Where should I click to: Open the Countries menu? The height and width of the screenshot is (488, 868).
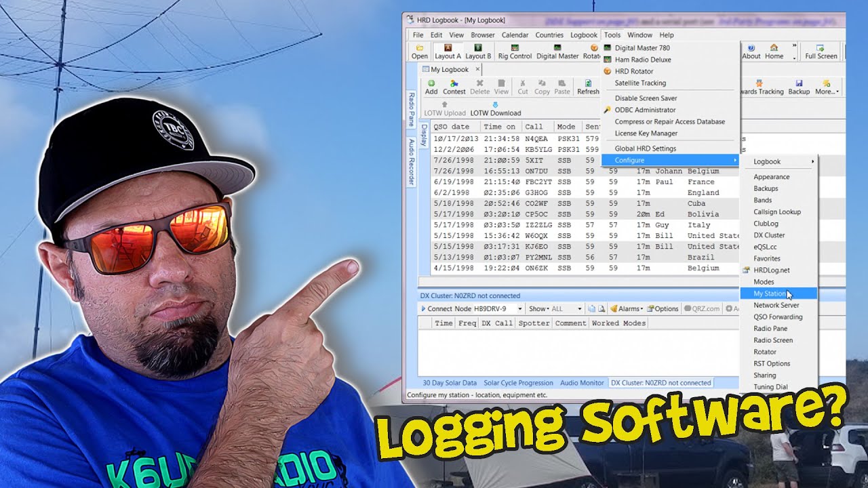[x=549, y=35]
